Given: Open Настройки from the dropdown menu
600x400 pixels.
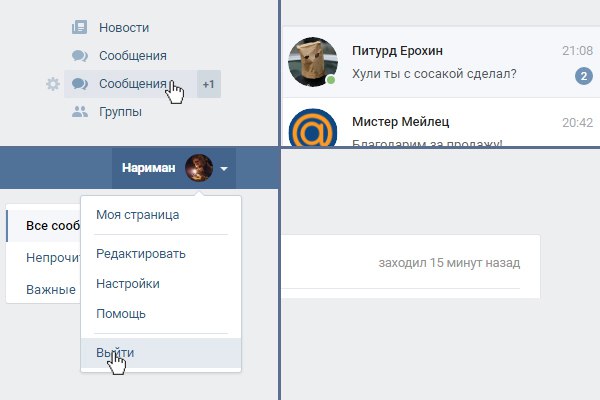Looking at the screenshot, I should 128,284.
